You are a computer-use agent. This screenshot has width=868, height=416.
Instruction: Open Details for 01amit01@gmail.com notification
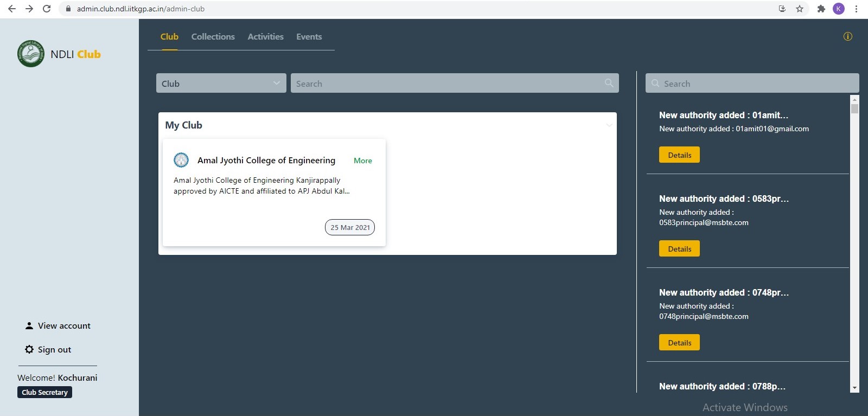click(679, 155)
